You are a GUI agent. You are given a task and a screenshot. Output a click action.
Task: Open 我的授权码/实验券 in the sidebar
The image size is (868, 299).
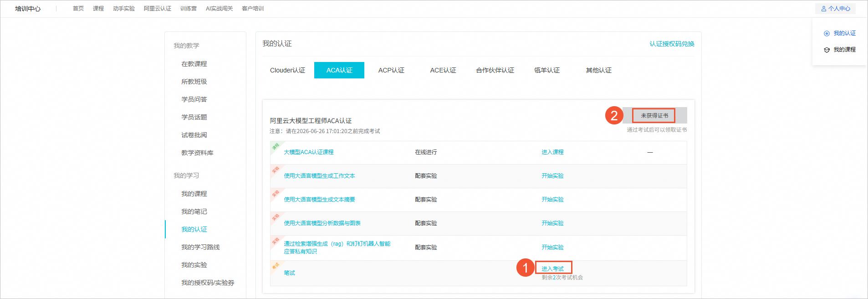(x=208, y=283)
